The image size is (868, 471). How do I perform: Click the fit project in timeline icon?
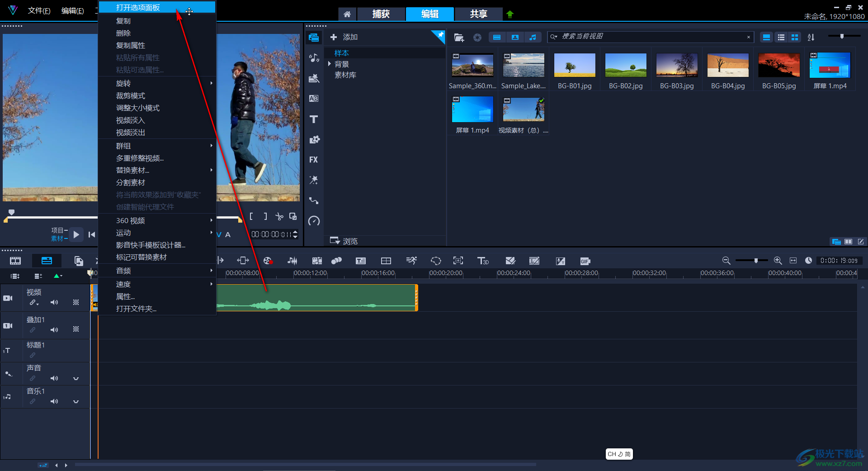click(793, 260)
